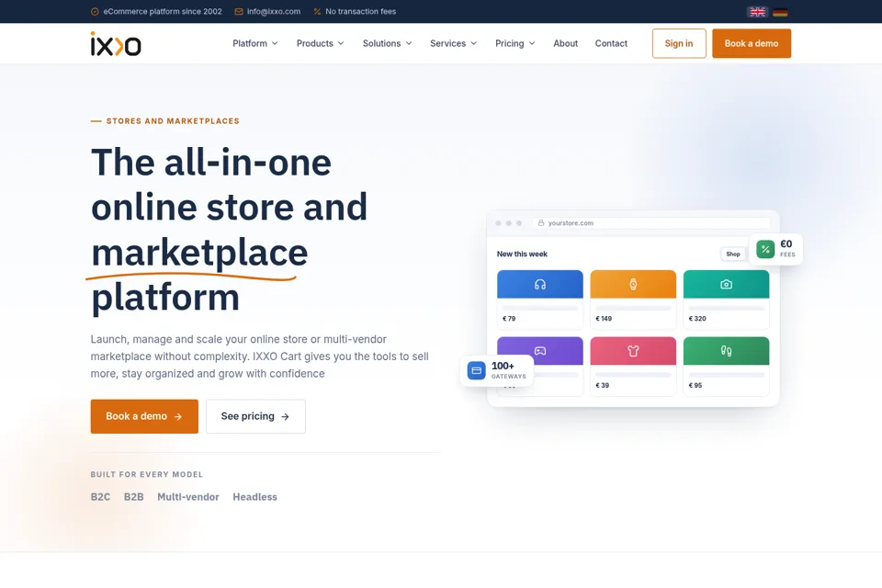This screenshot has height=588, width=882.
Task: Click the B2C label
Action: 101,497
